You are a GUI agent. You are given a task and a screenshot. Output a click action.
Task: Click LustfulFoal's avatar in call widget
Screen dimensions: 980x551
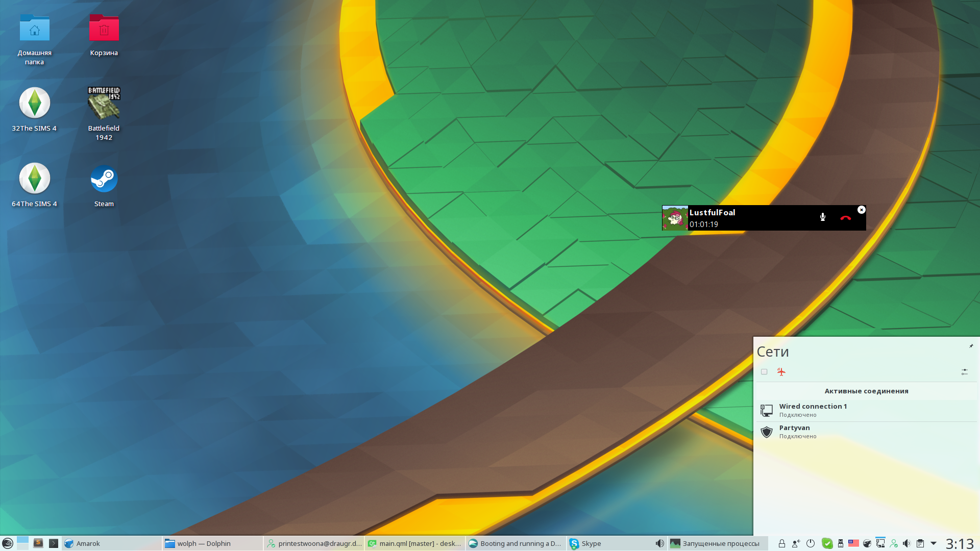click(x=675, y=218)
